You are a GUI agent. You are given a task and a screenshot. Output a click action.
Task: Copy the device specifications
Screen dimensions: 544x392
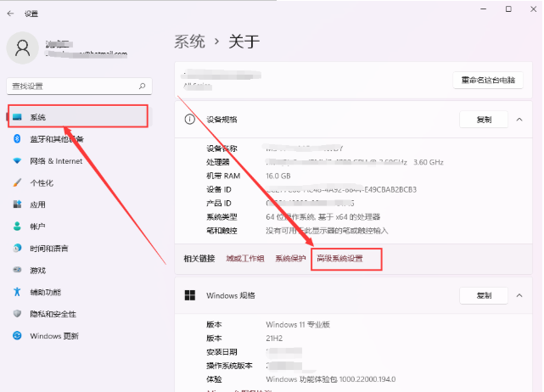(484, 120)
